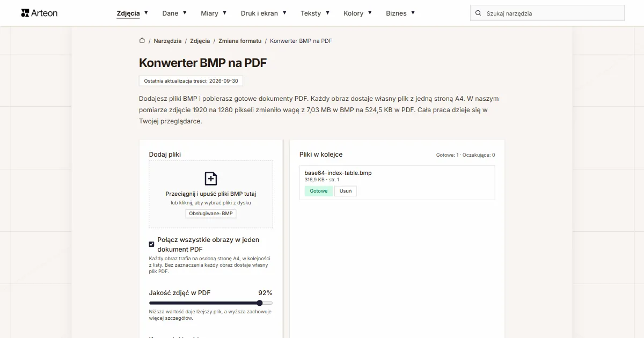Expand the arrow next to Miary
644x338 pixels.
224,13
